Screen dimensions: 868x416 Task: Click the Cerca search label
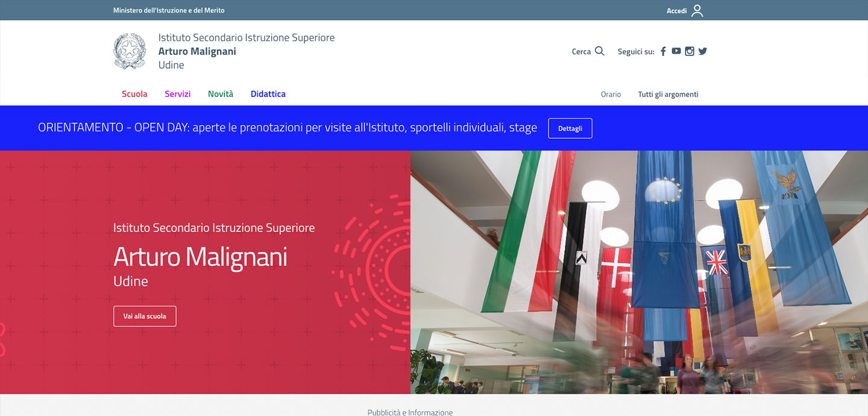point(581,52)
